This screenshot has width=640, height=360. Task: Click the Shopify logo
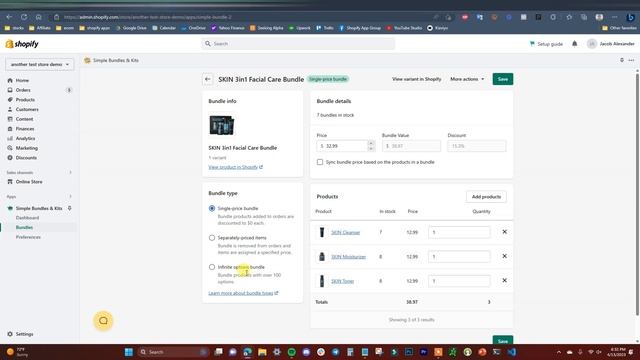coord(22,44)
